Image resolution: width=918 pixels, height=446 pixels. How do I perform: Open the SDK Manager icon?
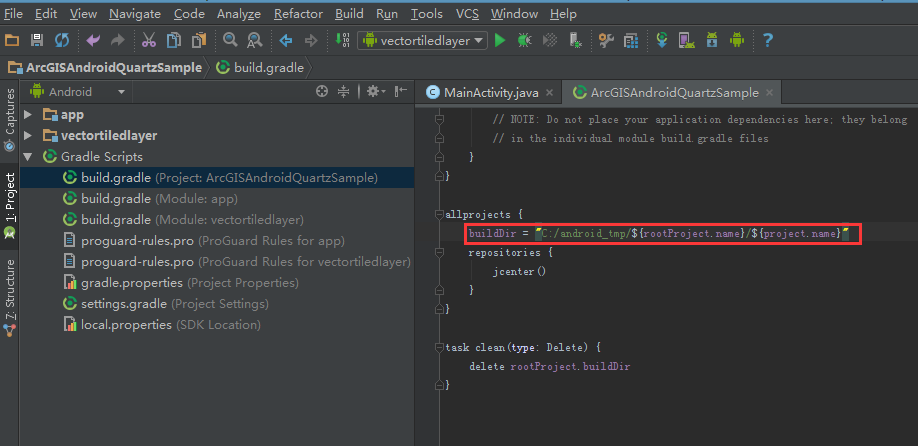click(711, 40)
